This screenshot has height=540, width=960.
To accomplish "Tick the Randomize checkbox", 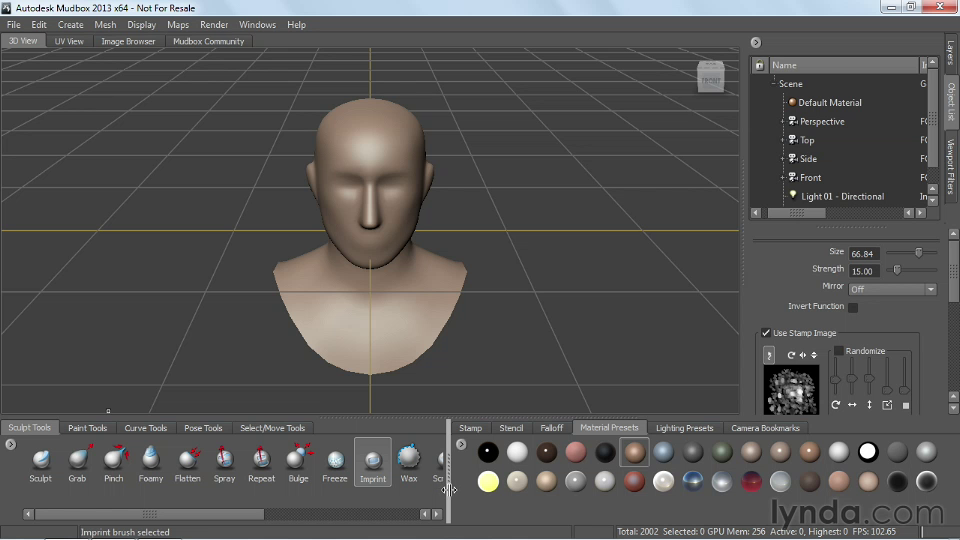I will pyautogui.click(x=839, y=351).
